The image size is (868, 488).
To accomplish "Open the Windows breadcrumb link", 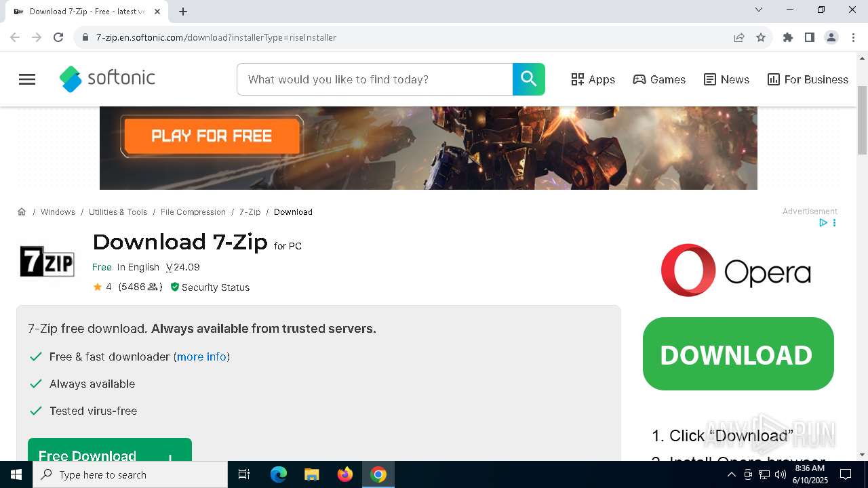I will pyautogui.click(x=58, y=212).
